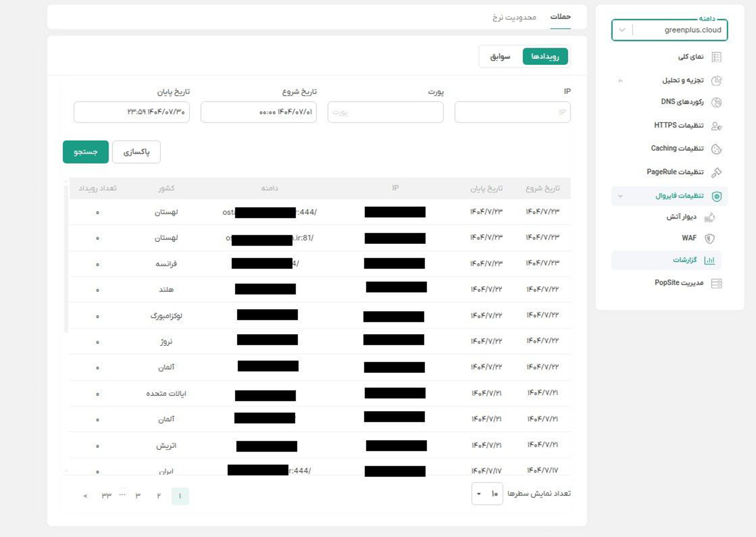The width and height of the screenshot is (756, 537).
Task: Click the تجزیه و تحلیل chart icon
Action: tap(717, 80)
